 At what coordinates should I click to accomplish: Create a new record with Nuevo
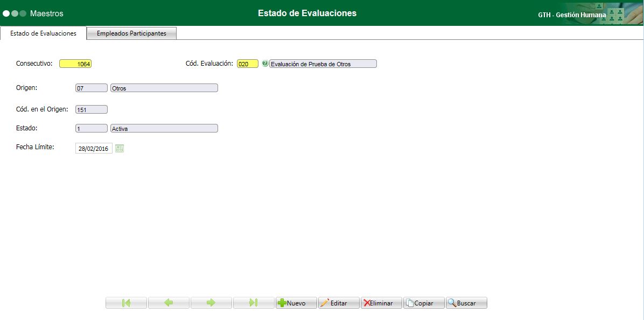[296, 303]
